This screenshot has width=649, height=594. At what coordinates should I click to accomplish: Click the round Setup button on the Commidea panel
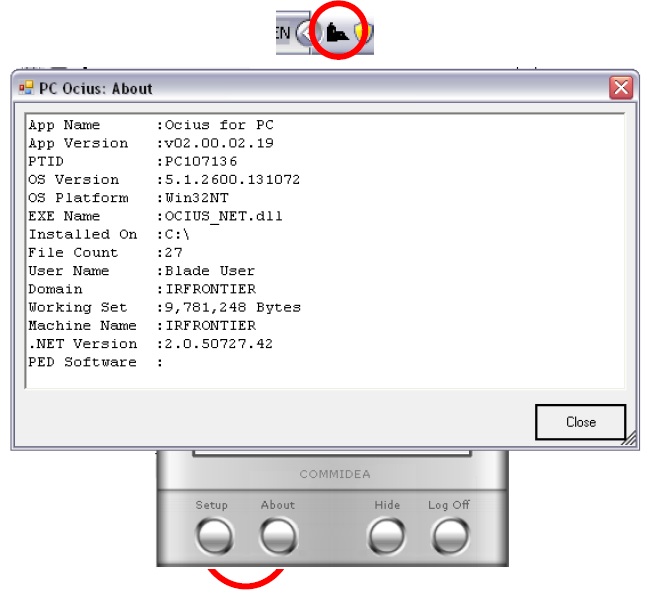tap(214, 536)
